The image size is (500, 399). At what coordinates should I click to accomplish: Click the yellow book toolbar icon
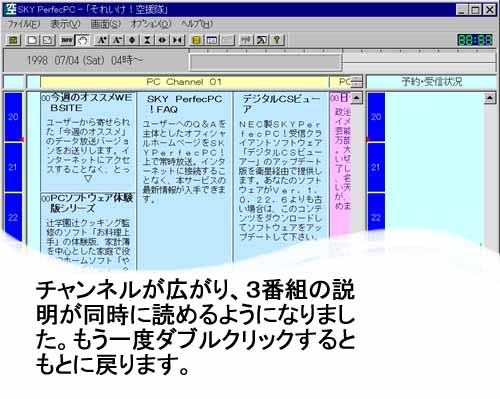point(197,40)
